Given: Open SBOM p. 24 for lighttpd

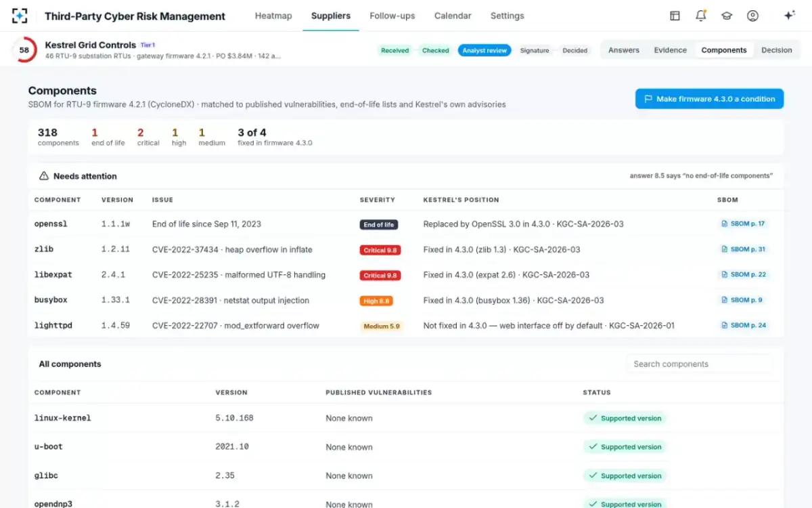Looking at the screenshot, I should [x=744, y=325].
